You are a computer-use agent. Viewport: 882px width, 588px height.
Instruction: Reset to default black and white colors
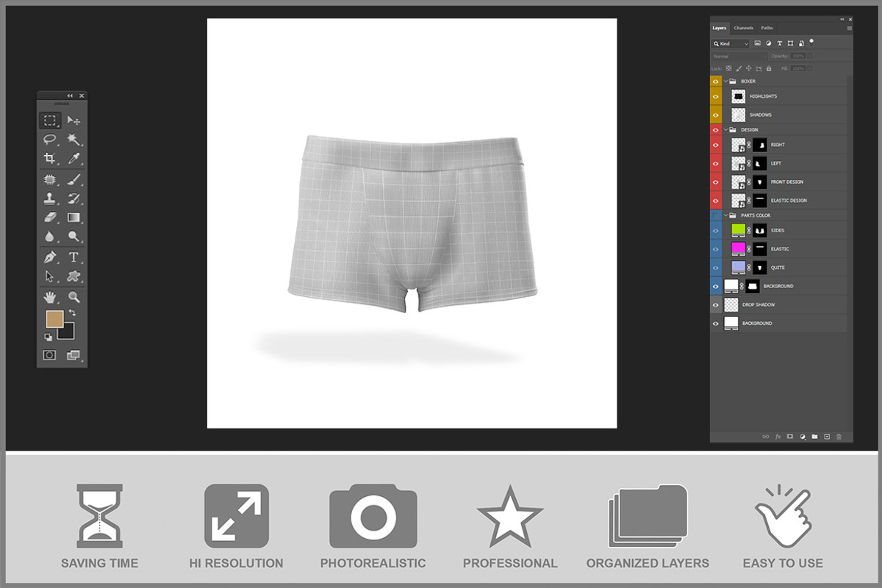click(x=49, y=337)
